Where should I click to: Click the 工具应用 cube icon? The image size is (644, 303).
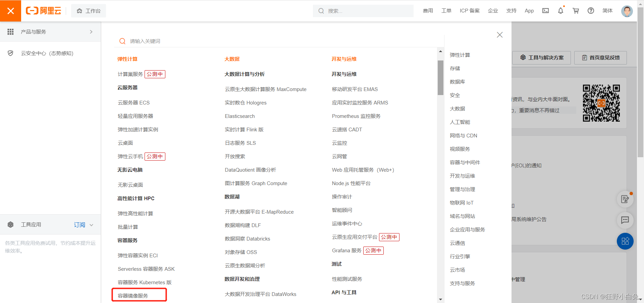click(x=11, y=224)
